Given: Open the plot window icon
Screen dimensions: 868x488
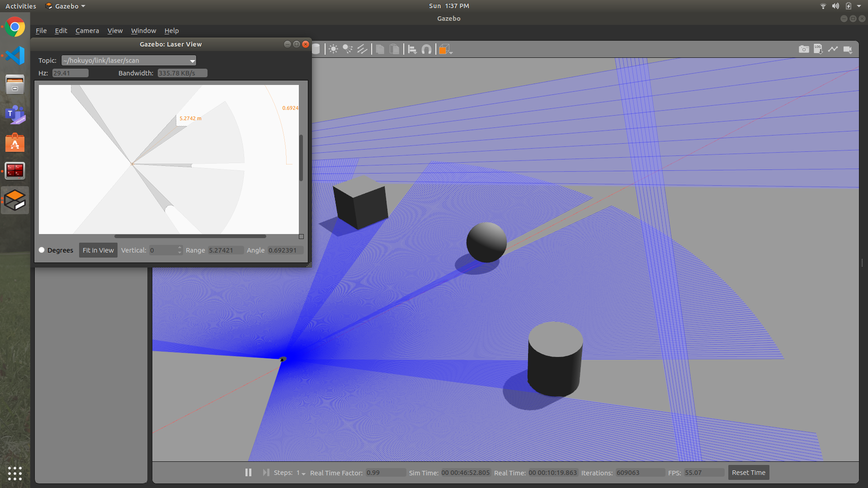Looking at the screenshot, I should pos(833,49).
